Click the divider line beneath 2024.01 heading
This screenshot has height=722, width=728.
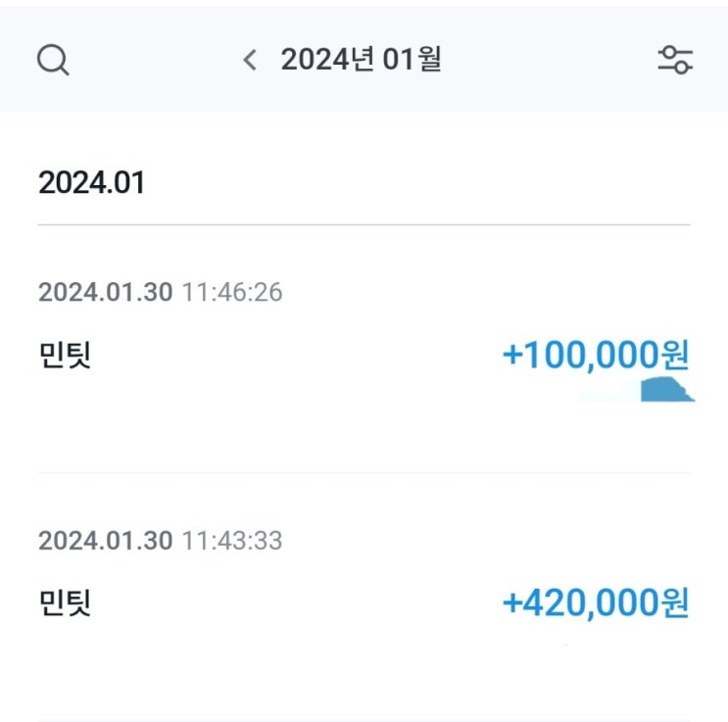[364, 225]
